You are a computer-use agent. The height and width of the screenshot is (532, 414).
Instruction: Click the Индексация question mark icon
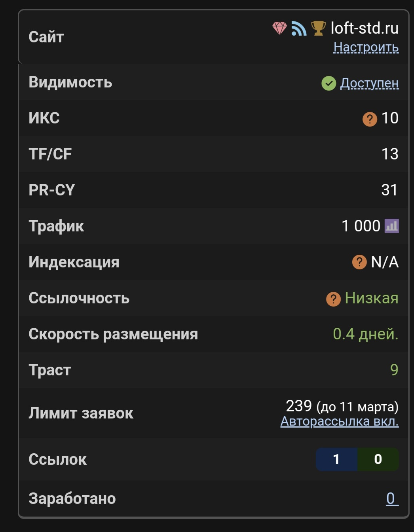(x=359, y=262)
